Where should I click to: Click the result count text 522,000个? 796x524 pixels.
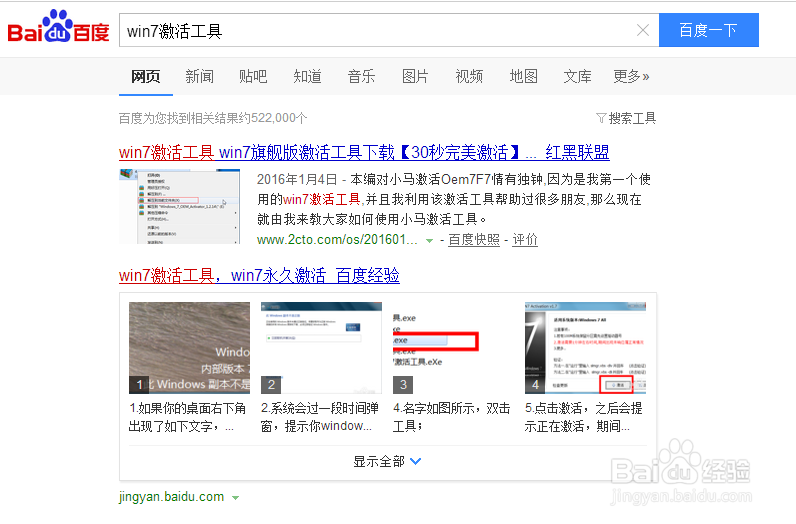click(279, 118)
